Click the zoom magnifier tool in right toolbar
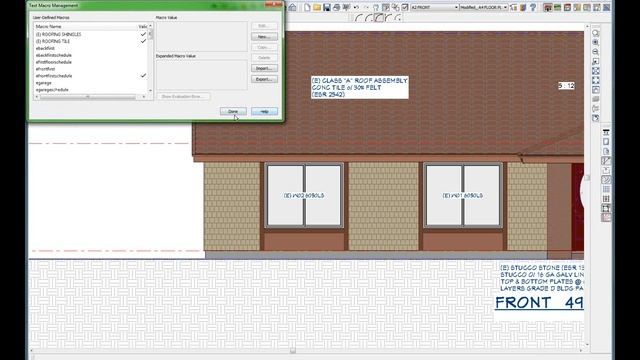 (596, 33)
